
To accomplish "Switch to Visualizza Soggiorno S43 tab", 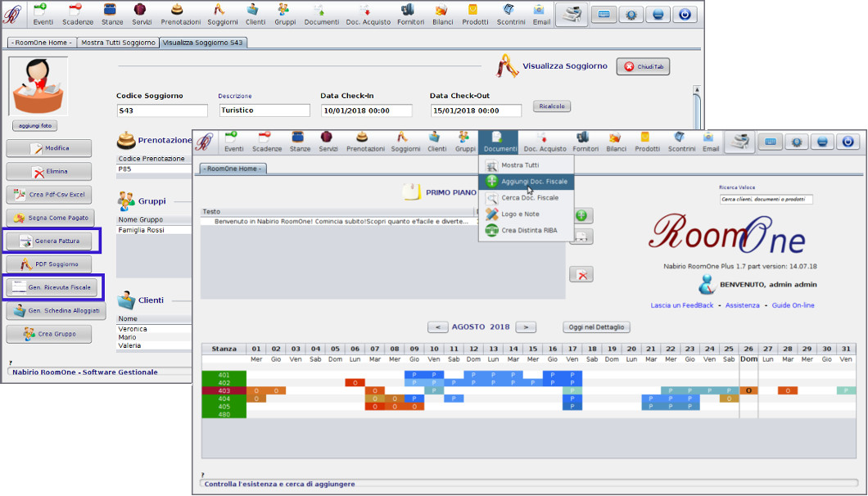I will coord(202,43).
